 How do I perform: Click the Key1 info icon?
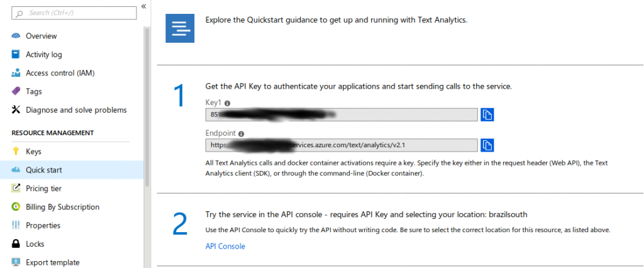click(227, 103)
